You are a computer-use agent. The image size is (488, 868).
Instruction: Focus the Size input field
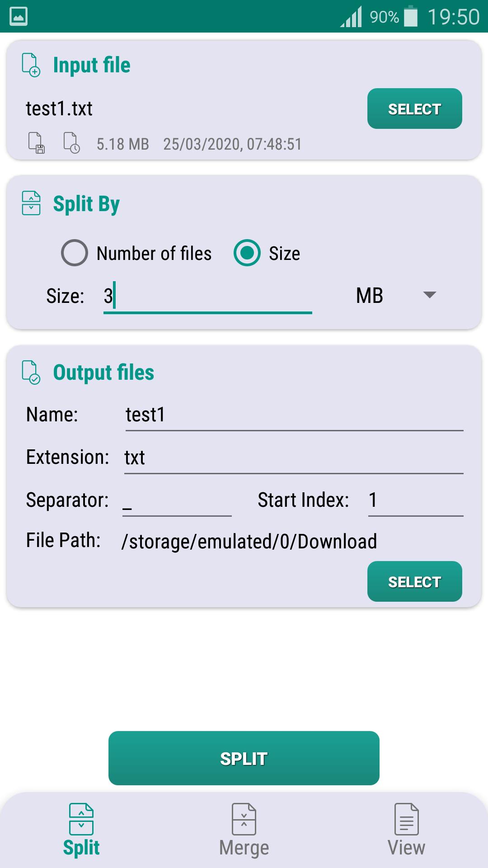(208, 297)
